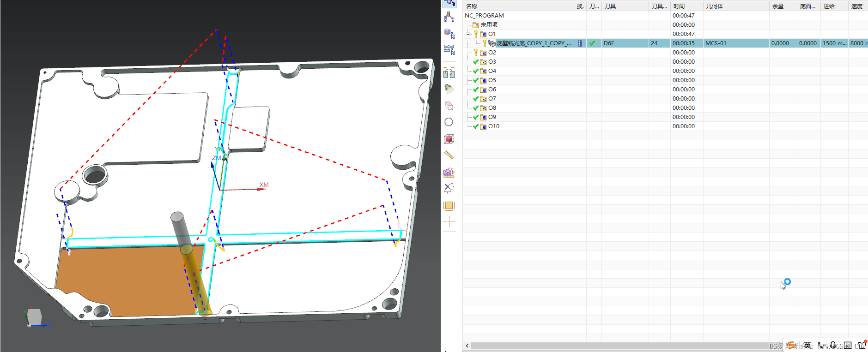Select the O2 program group
868x352 pixels.
492,53
